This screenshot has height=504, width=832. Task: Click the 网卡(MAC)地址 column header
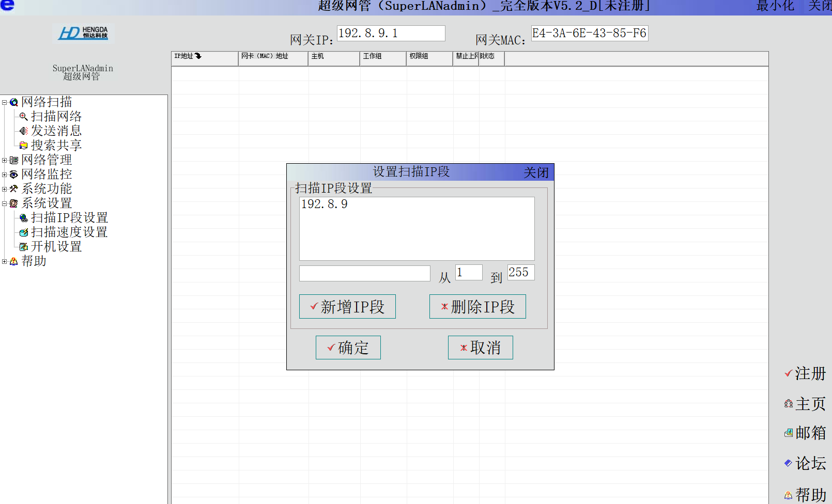click(273, 58)
